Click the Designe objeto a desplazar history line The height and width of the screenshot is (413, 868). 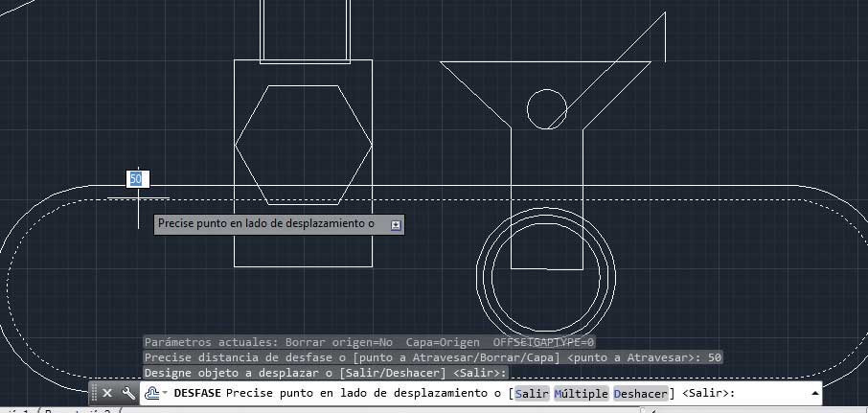326,372
